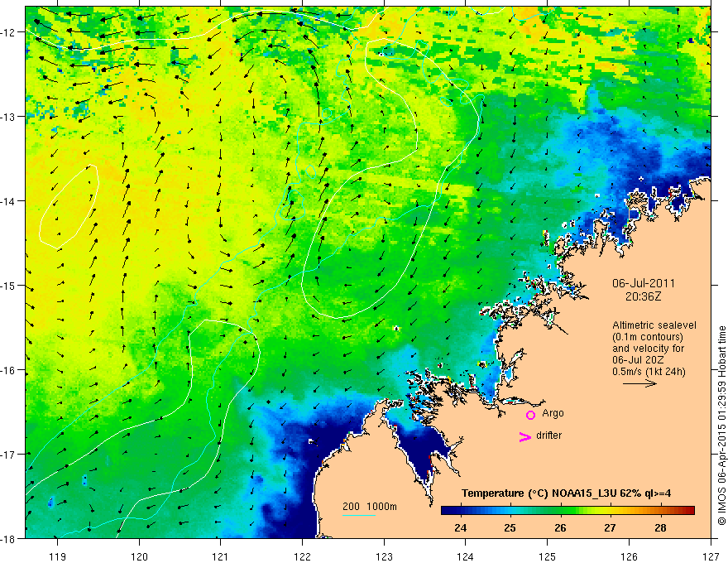
Task: Click the longitude label '127'
Action: [711, 556]
